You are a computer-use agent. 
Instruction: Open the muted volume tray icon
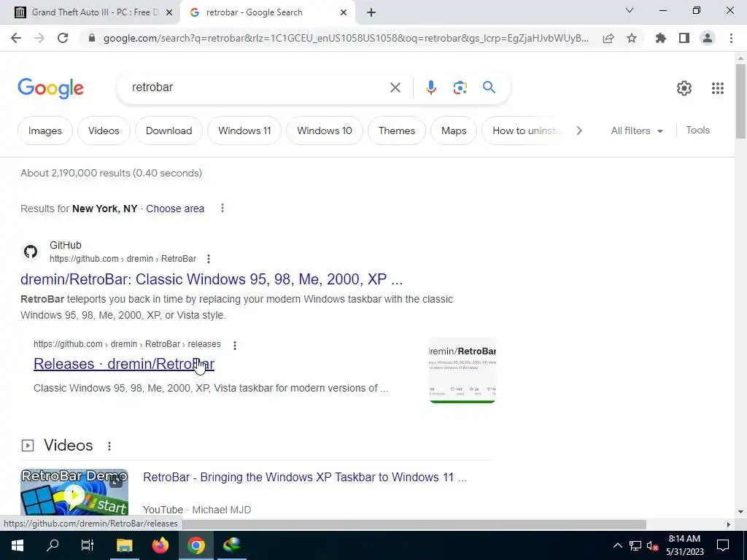(653, 545)
